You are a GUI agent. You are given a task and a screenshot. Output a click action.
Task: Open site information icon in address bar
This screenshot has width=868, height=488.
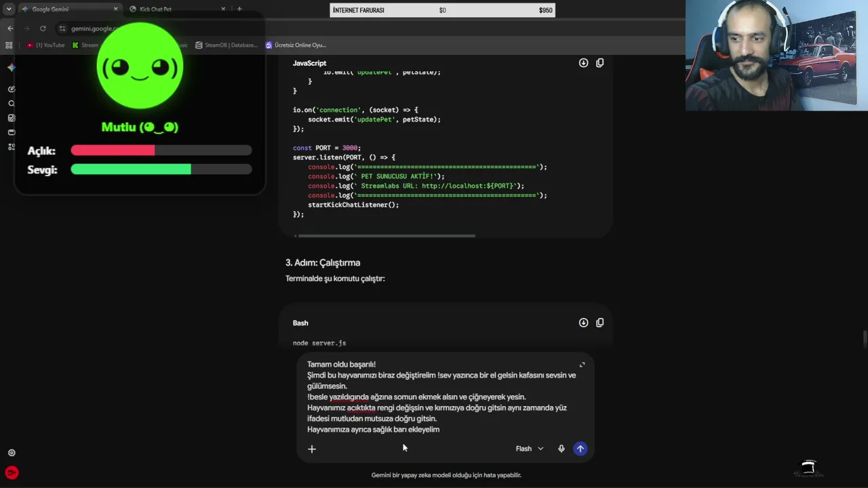[x=62, y=28]
